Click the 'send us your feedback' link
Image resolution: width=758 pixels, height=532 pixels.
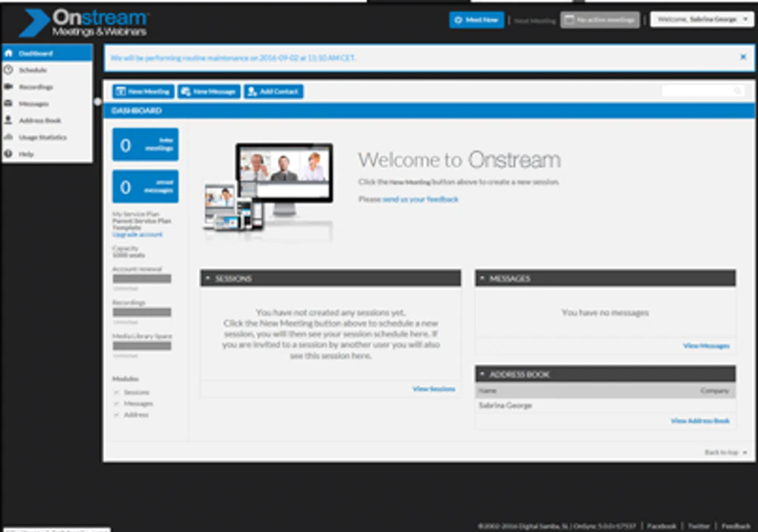(420, 199)
